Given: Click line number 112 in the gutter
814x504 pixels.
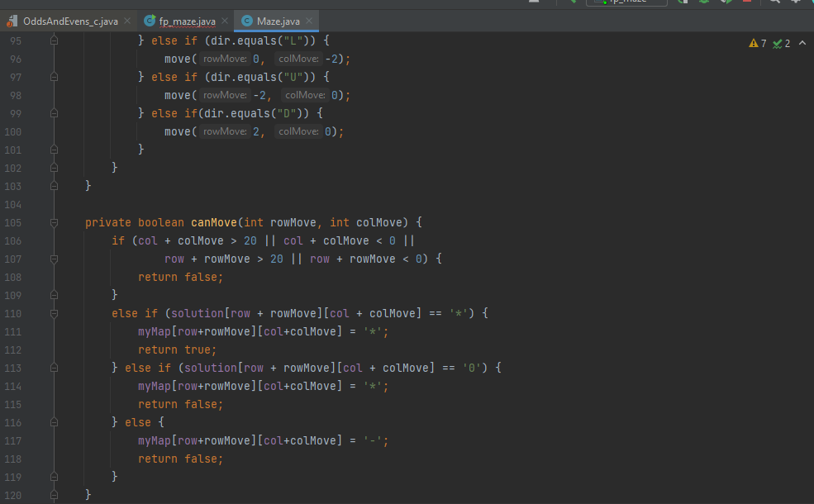Looking at the screenshot, I should [x=13, y=349].
